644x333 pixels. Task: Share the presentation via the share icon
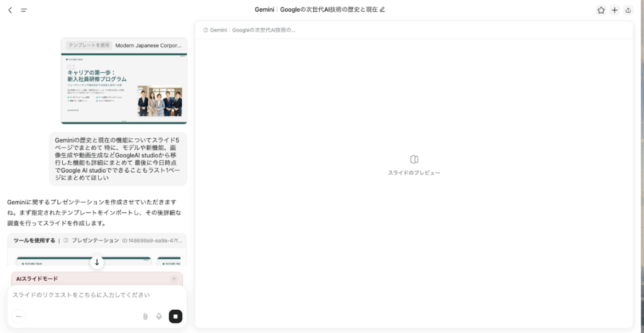click(628, 10)
